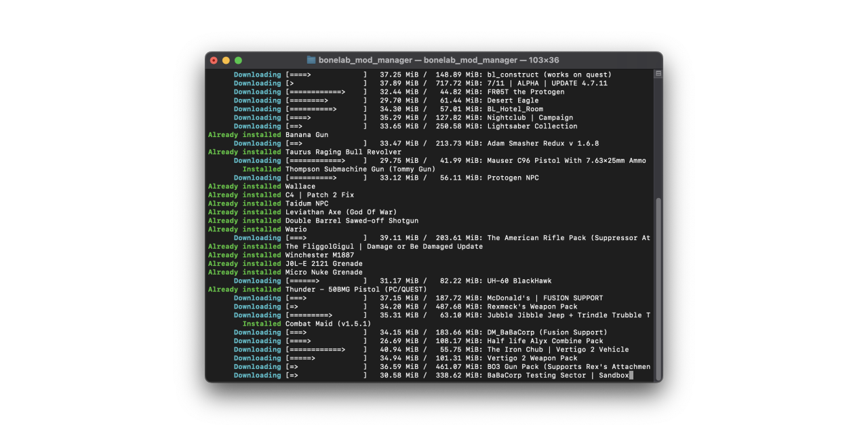Click the Leviathan Axe (God Of War) text
Image resolution: width=868 pixels, height=434 pixels.
pyautogui.click(x=341, y=212)
